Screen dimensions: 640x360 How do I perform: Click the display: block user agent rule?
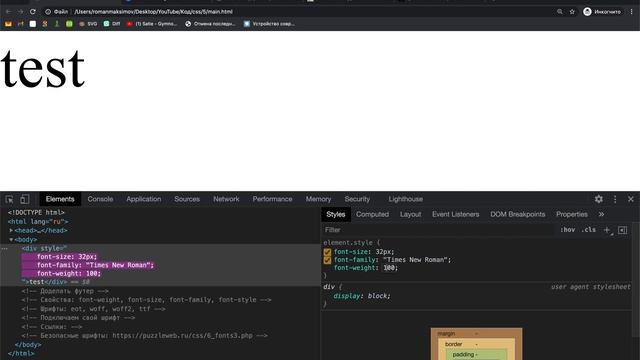coord(362,296)
